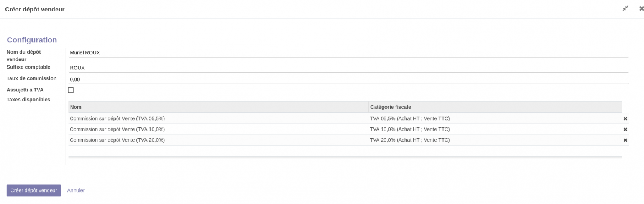The image size is (644, 204).
Task: Click the Annuler link
Action: 76,190
